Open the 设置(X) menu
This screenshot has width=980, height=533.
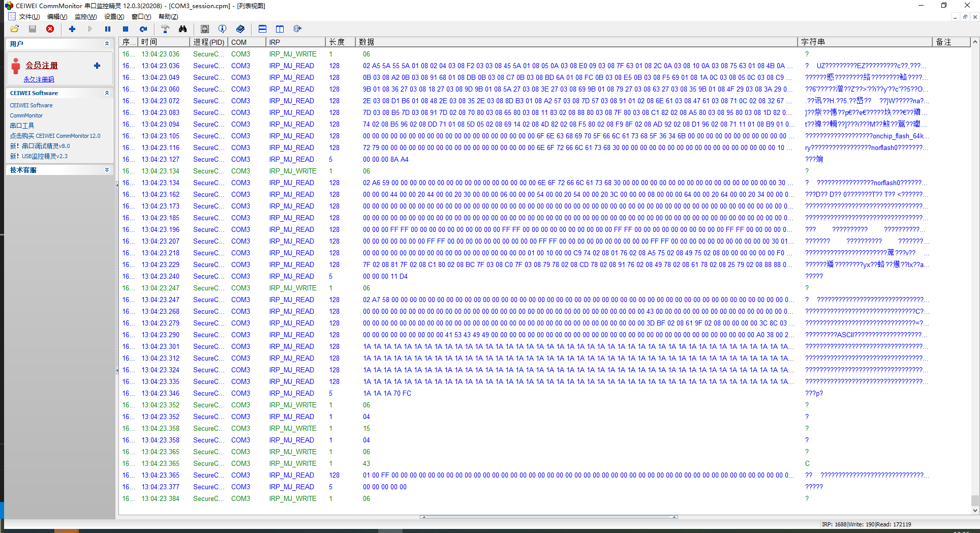coord(114,17)
